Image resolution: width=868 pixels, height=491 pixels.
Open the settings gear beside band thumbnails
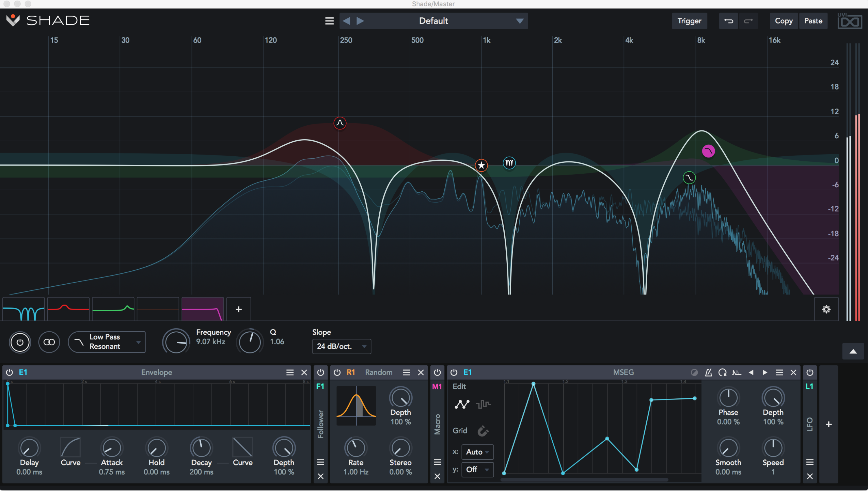click(x=826, y=309)
